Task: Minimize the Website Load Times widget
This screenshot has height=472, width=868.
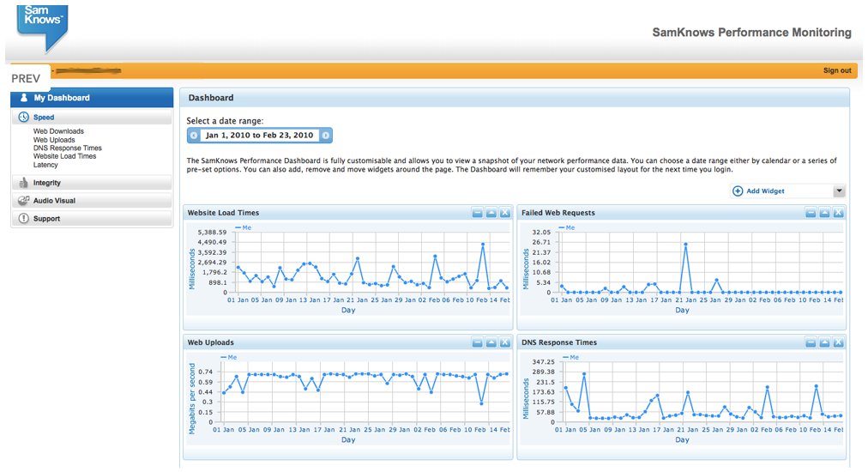Action: coord(478,213)
